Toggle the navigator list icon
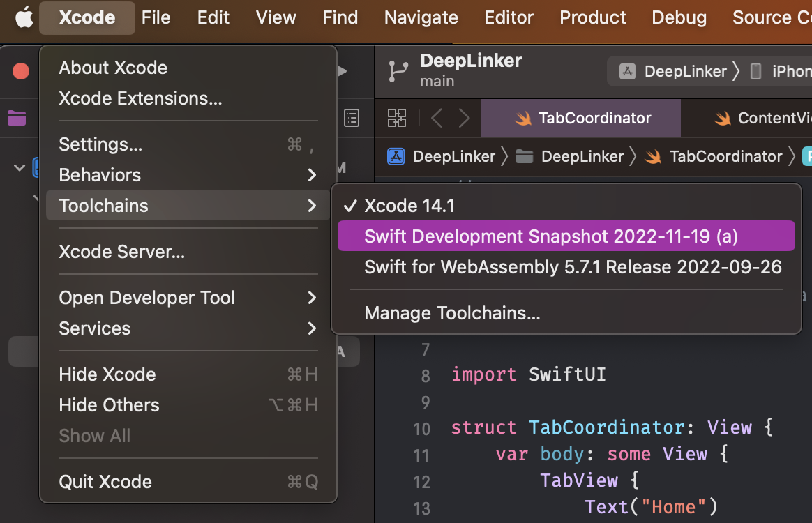 click(352, 118)
